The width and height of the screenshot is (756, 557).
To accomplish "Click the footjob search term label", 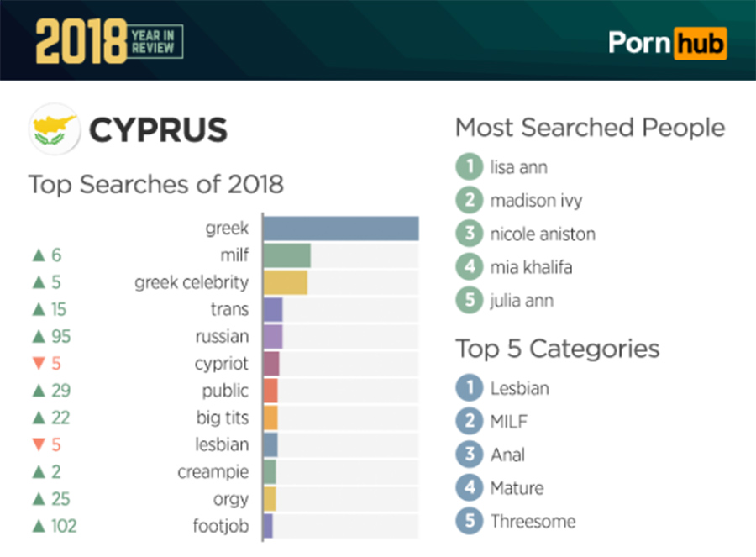I will pyautogui.click(x=221, y=526).
